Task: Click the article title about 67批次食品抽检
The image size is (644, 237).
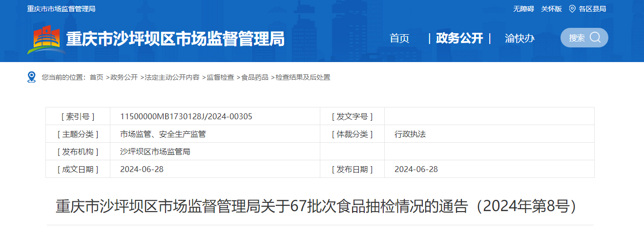Action: (319, 206)
